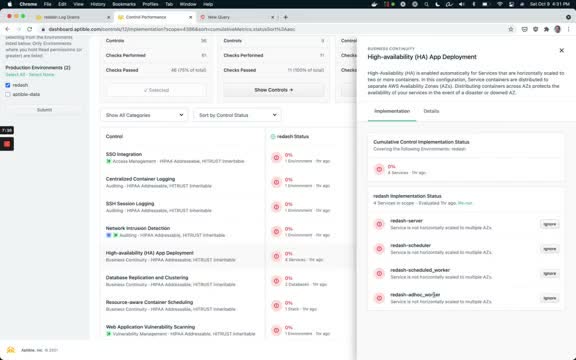This screenshot has height=360, width=576.
Task: Stop recording with red square button
Action: coord(7,144)
